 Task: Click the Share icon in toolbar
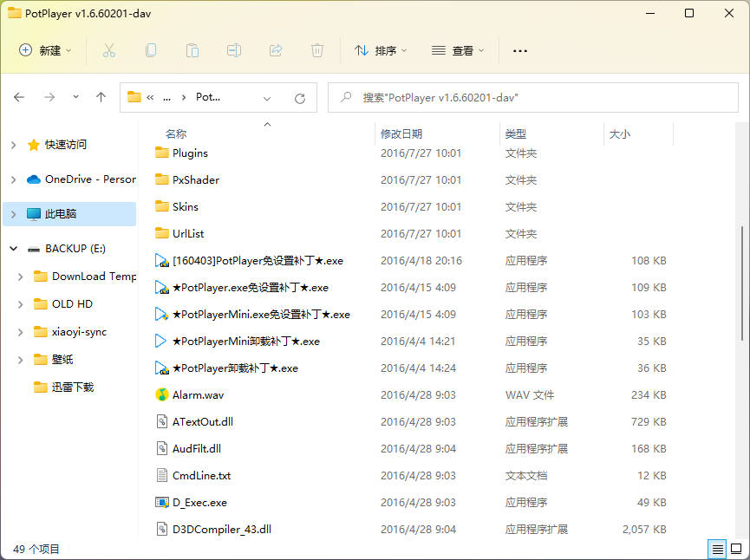[x=276, y=50]
